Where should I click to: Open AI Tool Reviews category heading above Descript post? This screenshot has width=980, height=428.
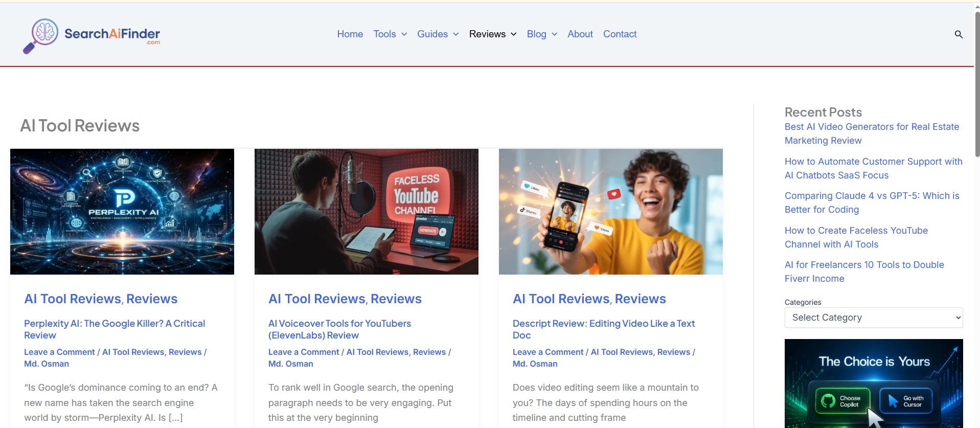pyautogui.click(x=561, y=299)
